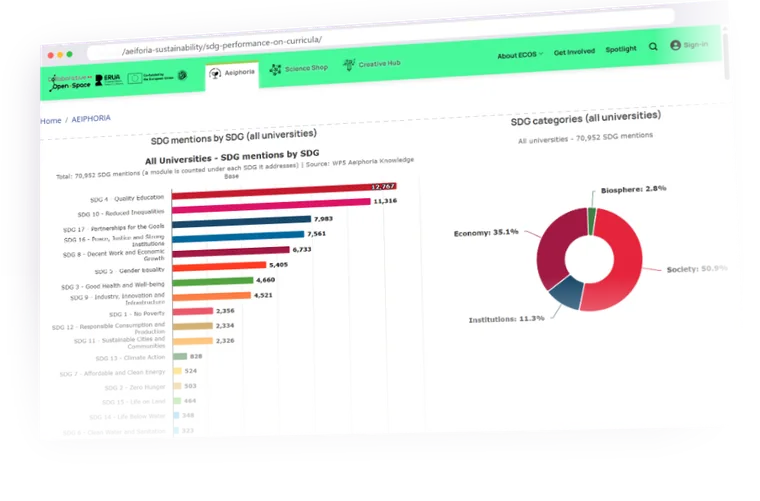This screenshot has height=501, width=760.
Task: Click the 'SDG categories (all universities)' heading
Action: pyautogui.click(x=586, y=118)
